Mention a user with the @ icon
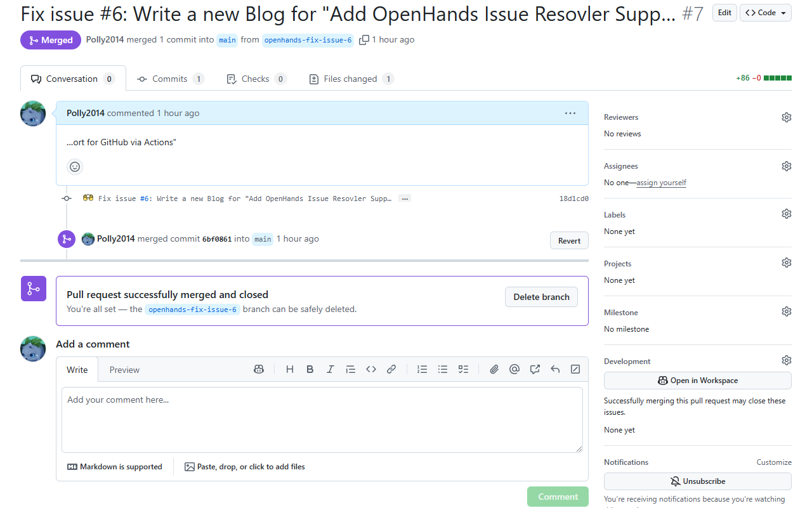 click(x=514, y=369)
